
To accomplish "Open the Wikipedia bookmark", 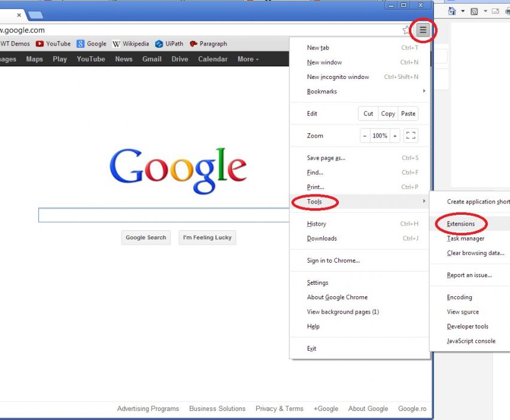I will click(x=130, y=44).
